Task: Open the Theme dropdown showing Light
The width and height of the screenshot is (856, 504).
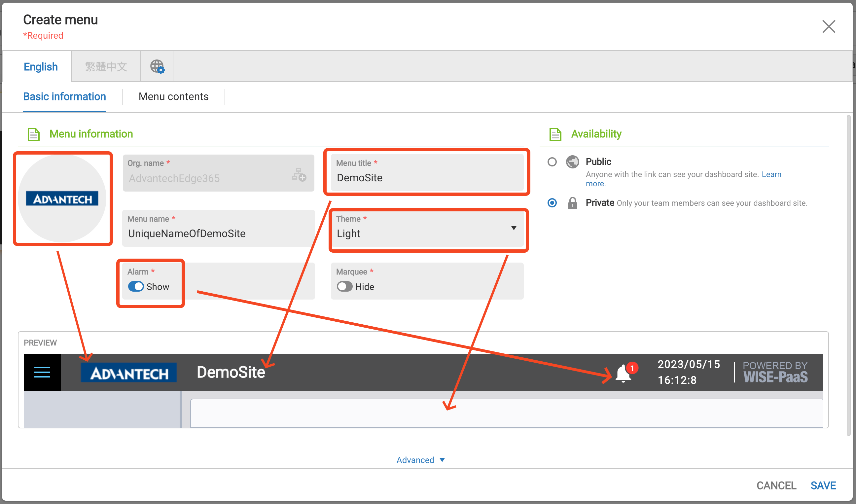Action: click(x=427, y=233)
